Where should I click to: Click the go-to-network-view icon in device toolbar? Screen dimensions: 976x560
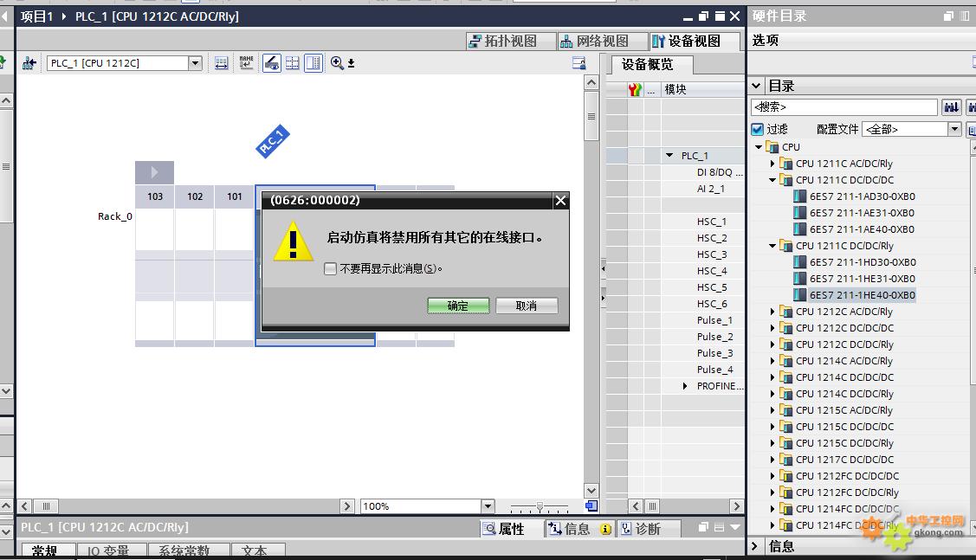pos(29,63)
